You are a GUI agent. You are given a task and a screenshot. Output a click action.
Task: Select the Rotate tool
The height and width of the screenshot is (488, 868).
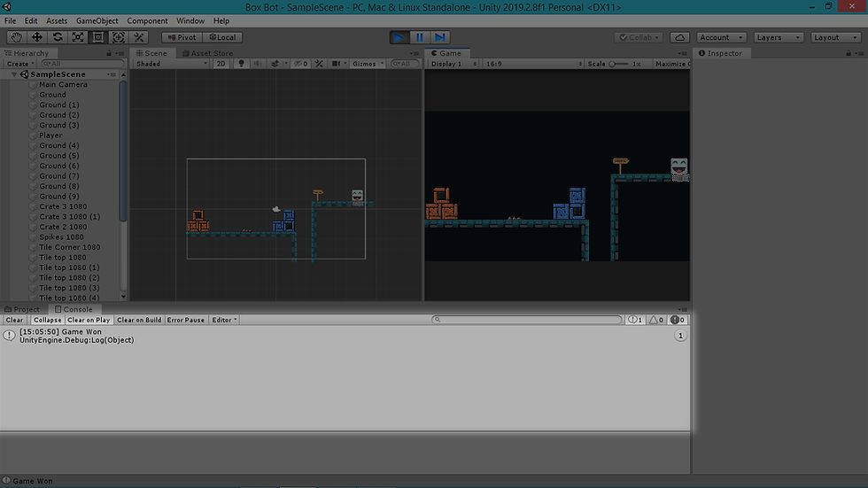point(58,37)
